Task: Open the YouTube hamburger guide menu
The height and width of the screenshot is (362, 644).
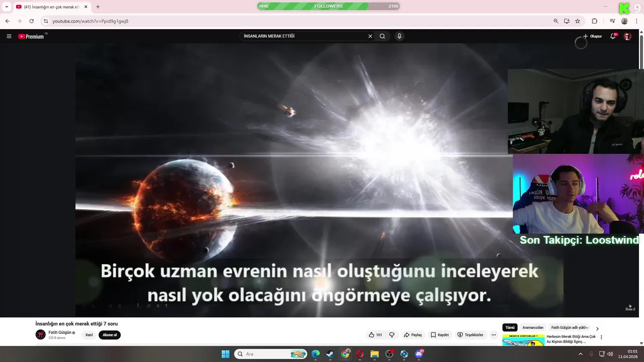Action: tap(9, 36)
